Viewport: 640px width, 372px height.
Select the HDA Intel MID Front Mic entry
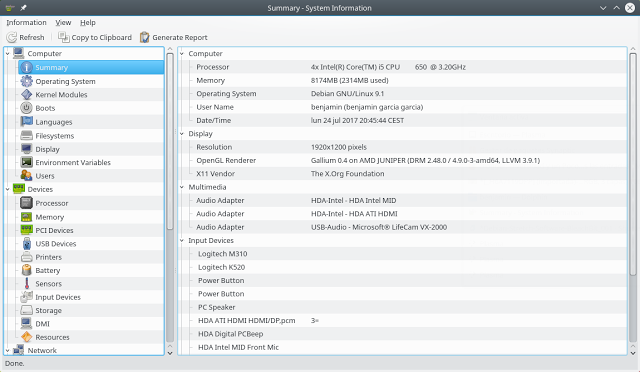coord(402,347)
